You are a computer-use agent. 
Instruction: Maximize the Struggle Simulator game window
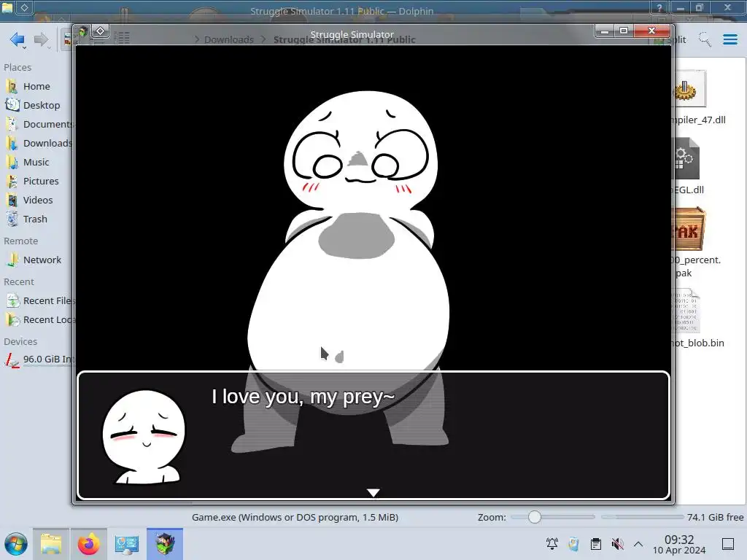click(624, 31)
